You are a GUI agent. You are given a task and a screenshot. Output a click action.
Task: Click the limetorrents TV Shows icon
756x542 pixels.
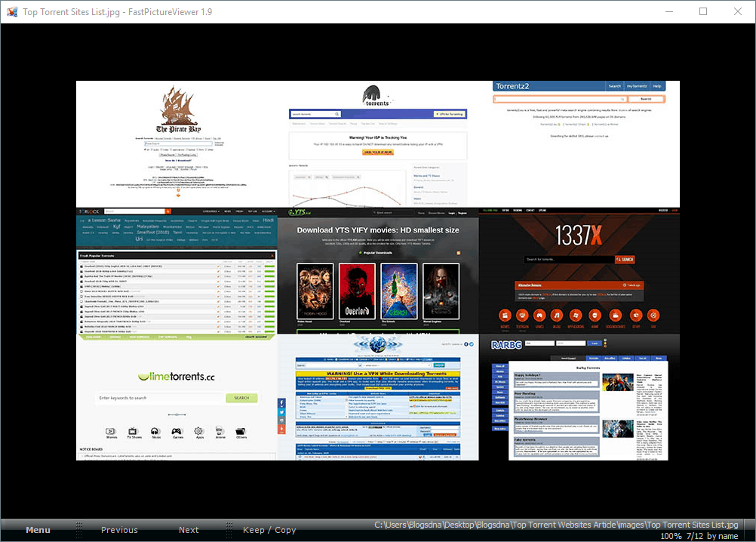[x=133, y=431]
